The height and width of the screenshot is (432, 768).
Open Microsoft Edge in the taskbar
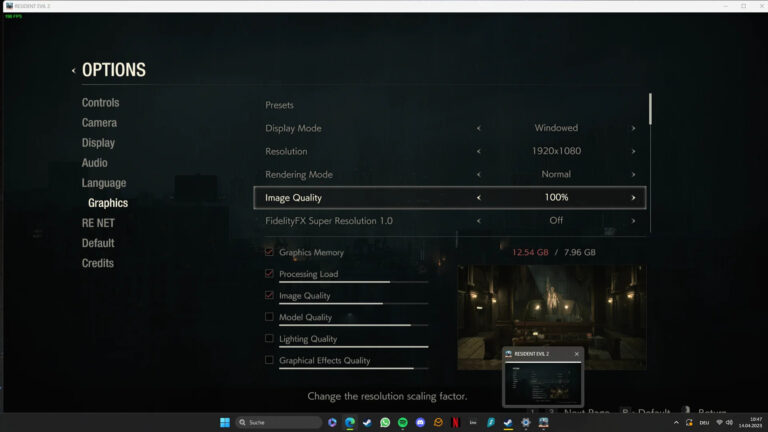[x=350, y=422]
